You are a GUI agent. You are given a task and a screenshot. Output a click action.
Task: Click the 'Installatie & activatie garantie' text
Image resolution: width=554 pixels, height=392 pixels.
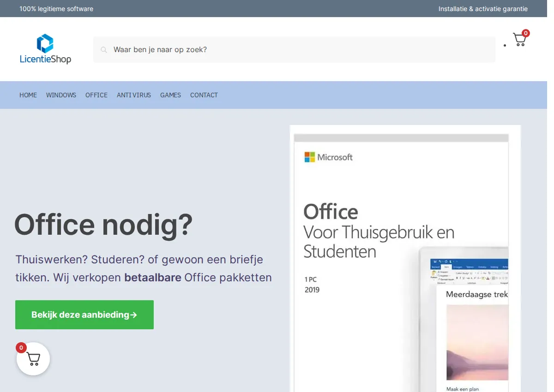click(x=483, y=9)
